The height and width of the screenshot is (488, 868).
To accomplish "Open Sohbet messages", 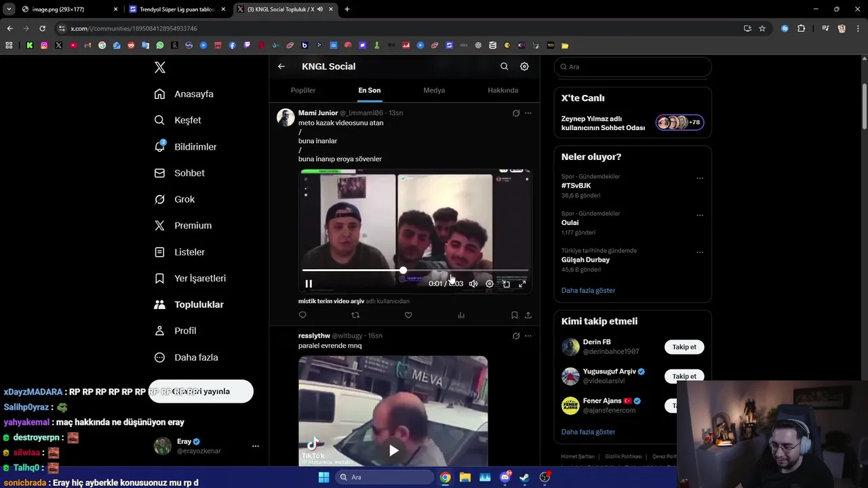I will click(179, 173).
